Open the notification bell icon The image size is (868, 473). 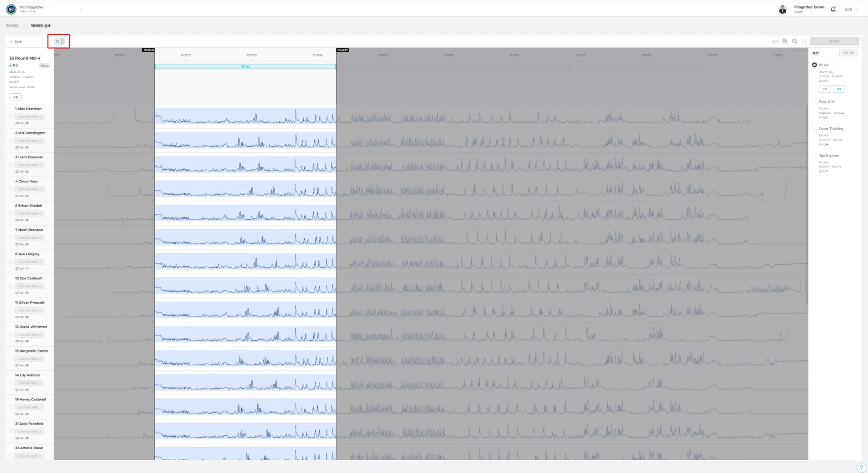tap(833, 9)
